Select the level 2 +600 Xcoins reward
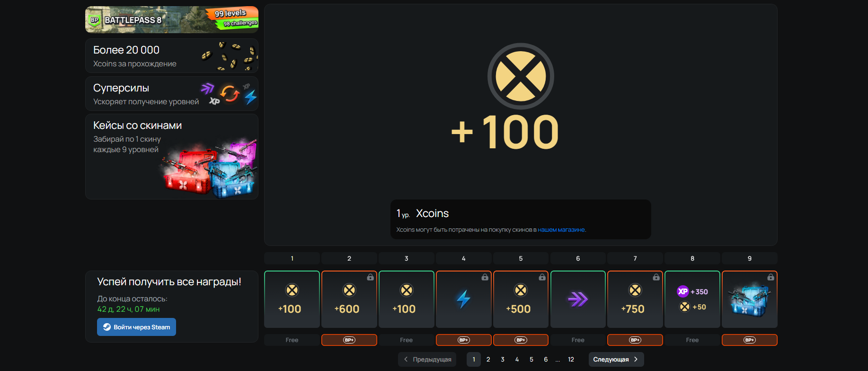868x371 pixels. [349, 299]
